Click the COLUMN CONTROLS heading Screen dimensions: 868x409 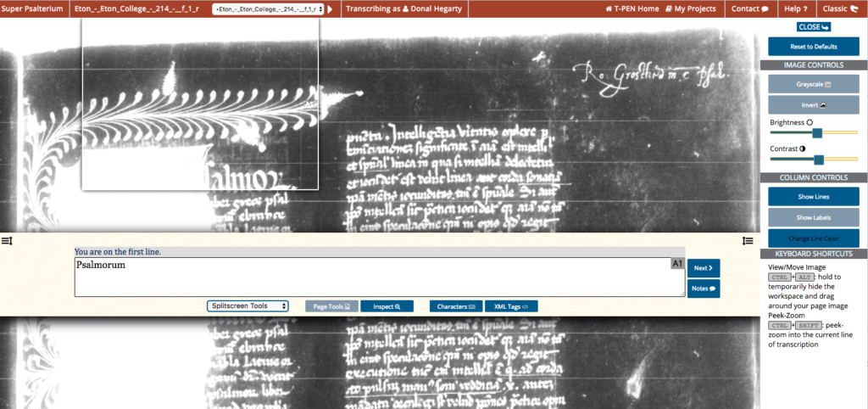pos(813,178)
